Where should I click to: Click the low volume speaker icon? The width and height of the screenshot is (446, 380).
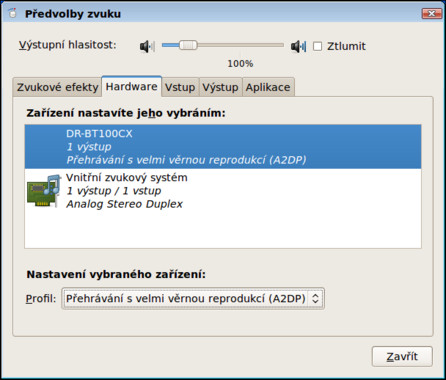click(147, 46)
